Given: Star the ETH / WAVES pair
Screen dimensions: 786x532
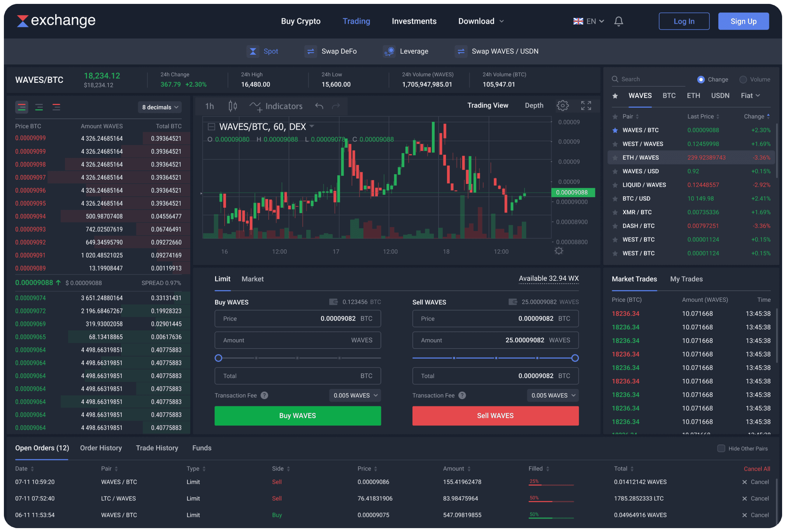Looking at the screenshot, I should (615, 157).
